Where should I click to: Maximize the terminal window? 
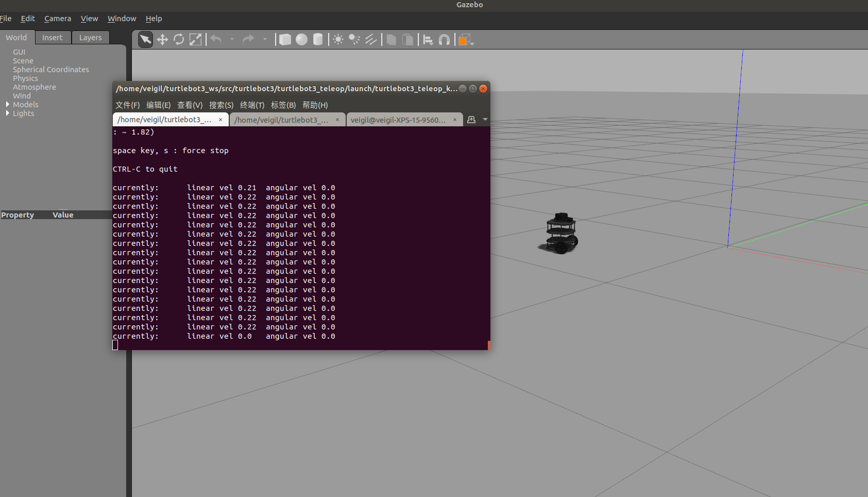473,89
